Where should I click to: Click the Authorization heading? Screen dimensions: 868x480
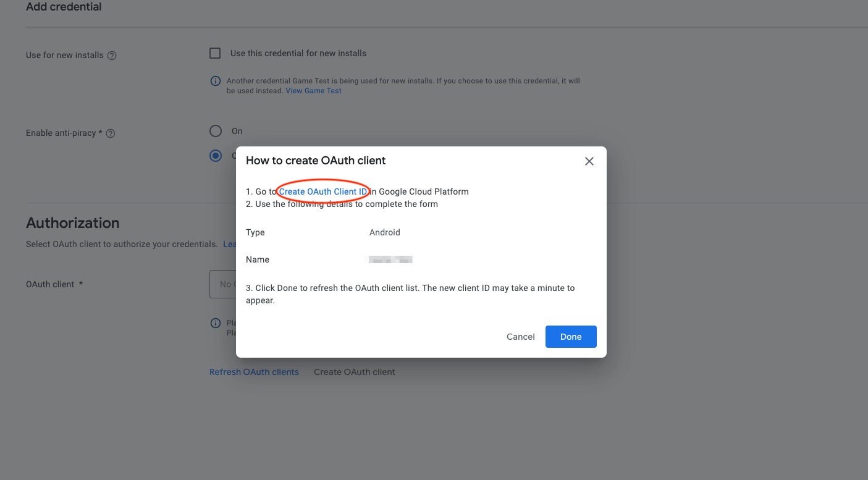[x=73, y=223]
